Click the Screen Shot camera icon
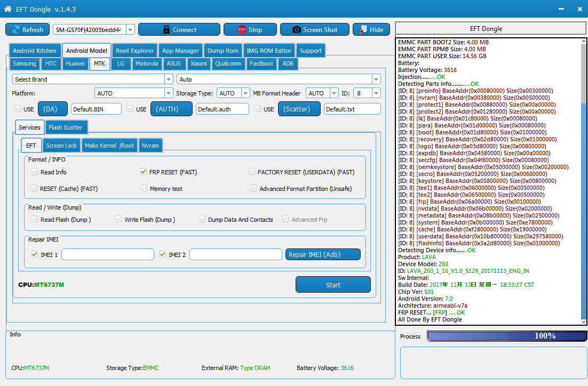588x386 pixels. click(x=296, y=30)
